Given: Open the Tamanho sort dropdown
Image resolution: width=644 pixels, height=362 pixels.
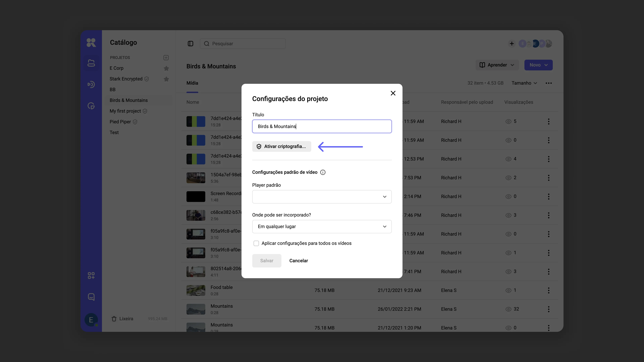Looking at the screenshot, I should (524, 83).
